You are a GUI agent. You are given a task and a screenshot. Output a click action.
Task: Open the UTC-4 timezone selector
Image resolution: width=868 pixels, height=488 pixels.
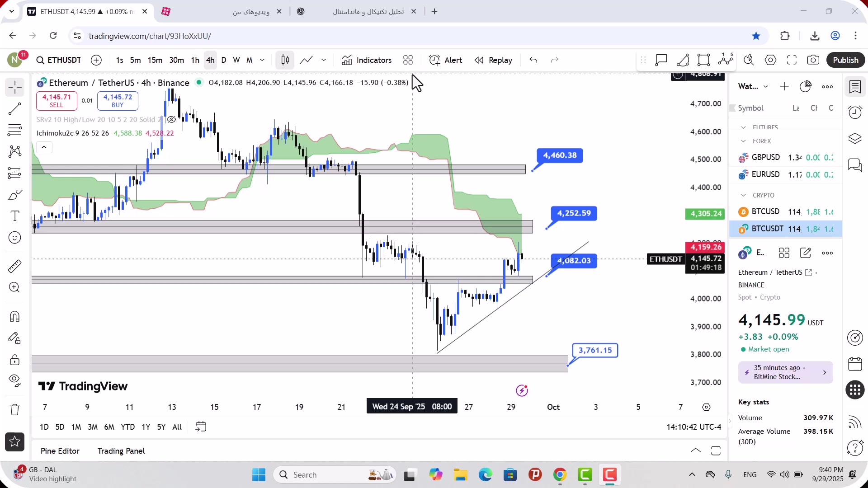(x=694, y=427)
